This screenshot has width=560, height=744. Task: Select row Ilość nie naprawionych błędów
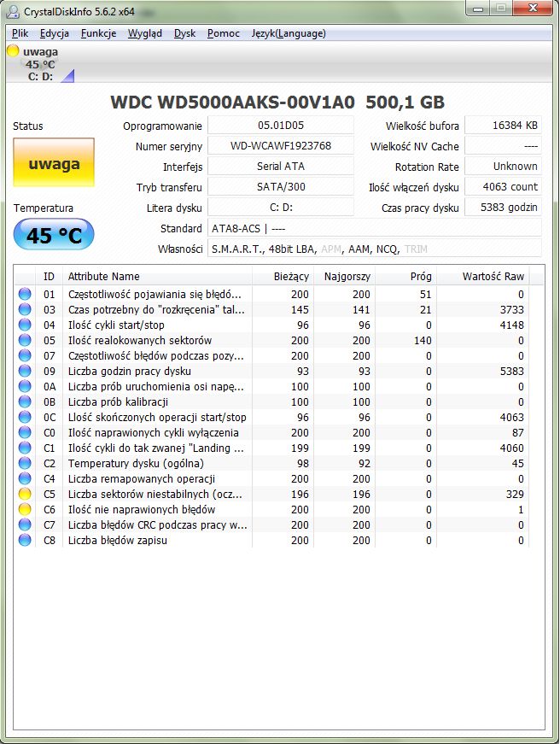(x=271, y=509)
